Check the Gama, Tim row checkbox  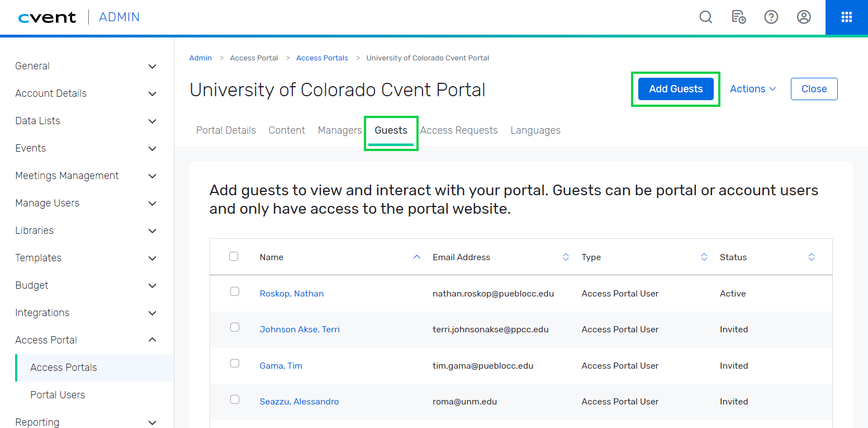(x=235, y=364)
